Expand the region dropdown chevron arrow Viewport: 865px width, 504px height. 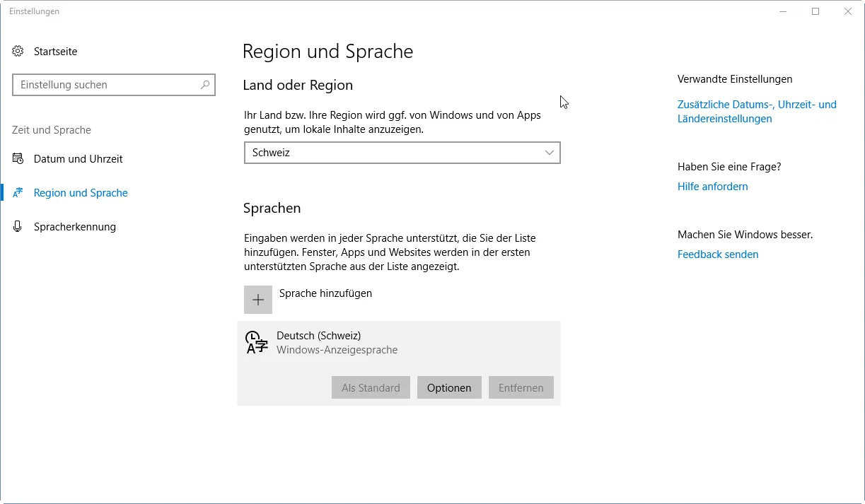[x=550, y=153]
